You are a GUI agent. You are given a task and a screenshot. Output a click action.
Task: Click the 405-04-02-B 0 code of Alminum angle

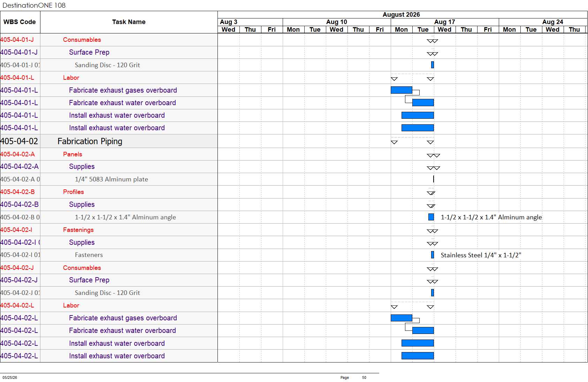click(20, 217)
